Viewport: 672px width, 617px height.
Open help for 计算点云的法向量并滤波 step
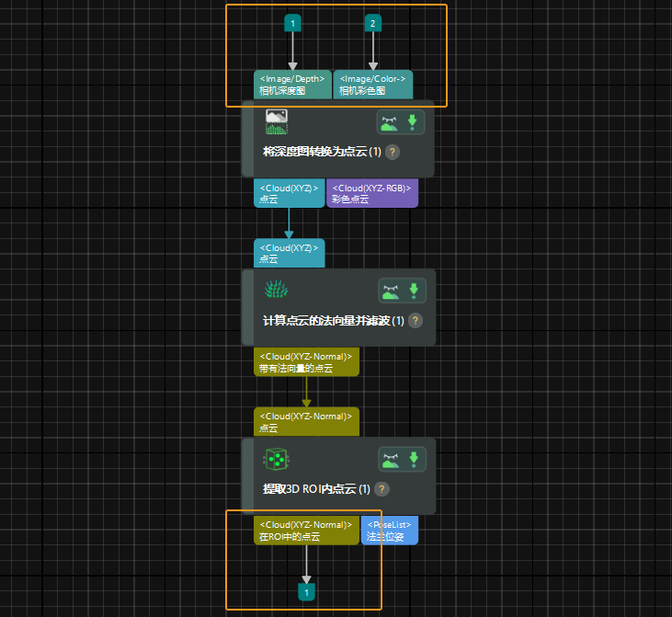(416, 321)
